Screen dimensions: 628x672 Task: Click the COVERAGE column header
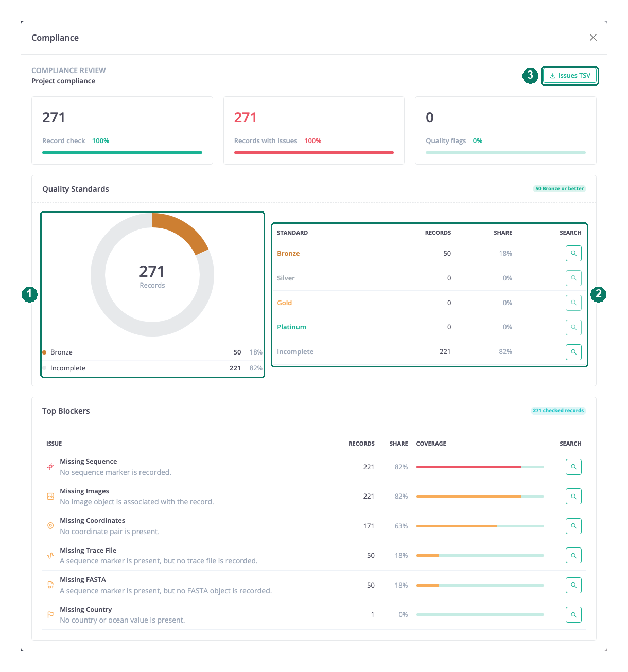[431, 444]
